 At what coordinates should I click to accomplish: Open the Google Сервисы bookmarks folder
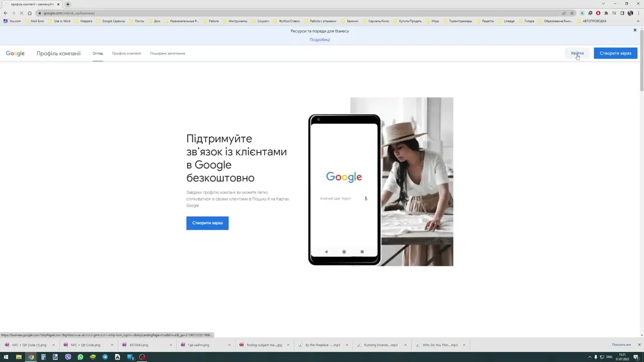click(x=110, y=21)
